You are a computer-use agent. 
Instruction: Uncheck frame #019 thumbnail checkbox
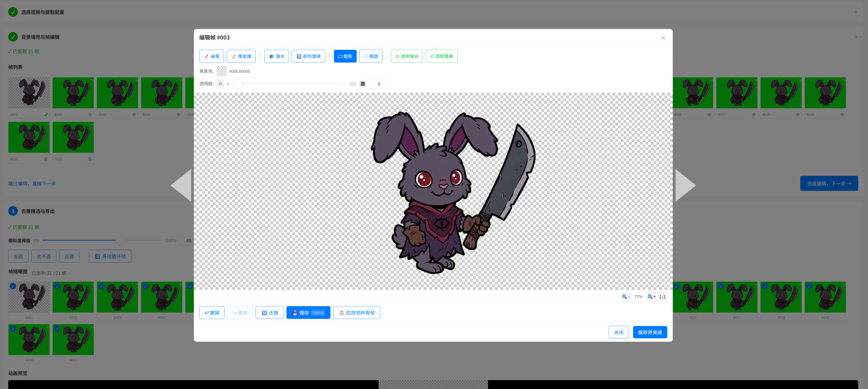point(809,286)
